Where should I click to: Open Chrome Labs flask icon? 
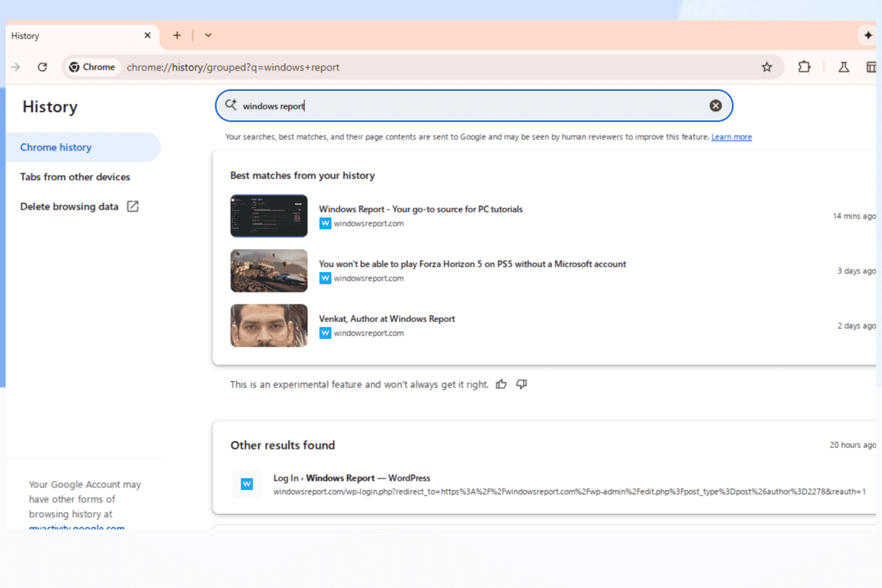click(844, 67)
